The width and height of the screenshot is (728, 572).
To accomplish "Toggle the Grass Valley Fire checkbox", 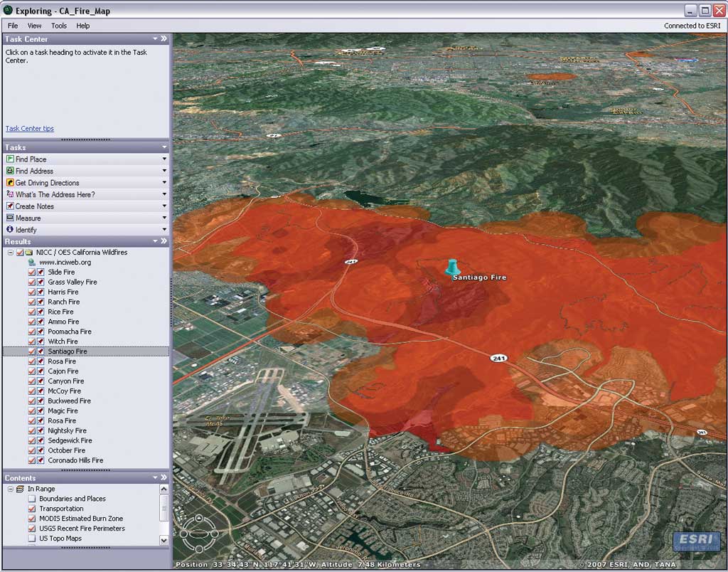I will click(x=31, y=282).
